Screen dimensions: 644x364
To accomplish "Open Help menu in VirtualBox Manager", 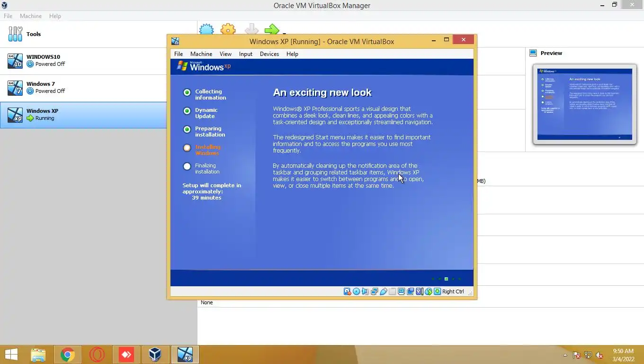I will point(55,16).
